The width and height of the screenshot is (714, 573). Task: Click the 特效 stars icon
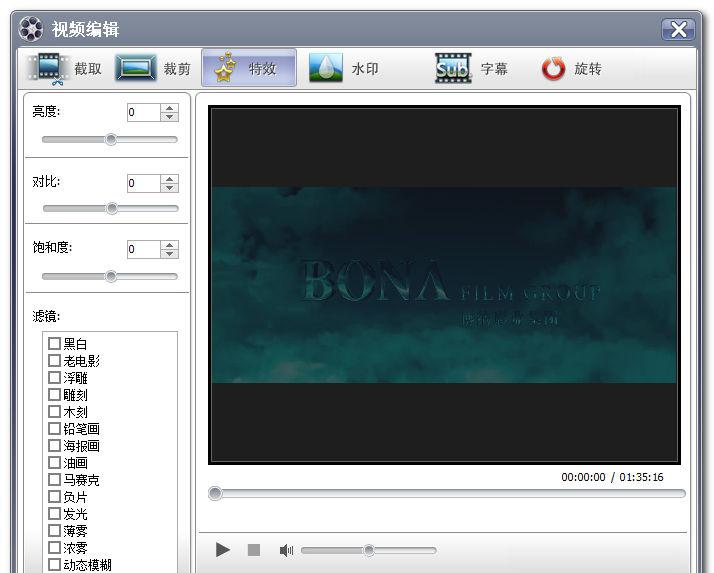click(226, 68)
